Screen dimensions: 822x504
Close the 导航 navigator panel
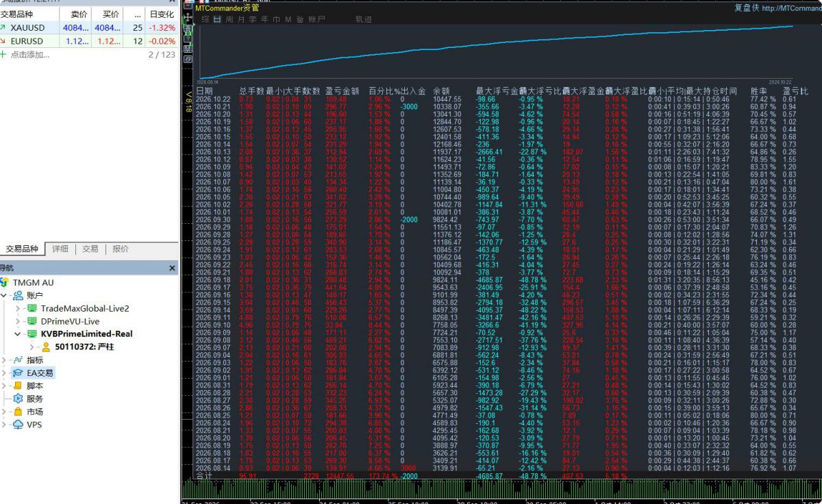[173, 268]
